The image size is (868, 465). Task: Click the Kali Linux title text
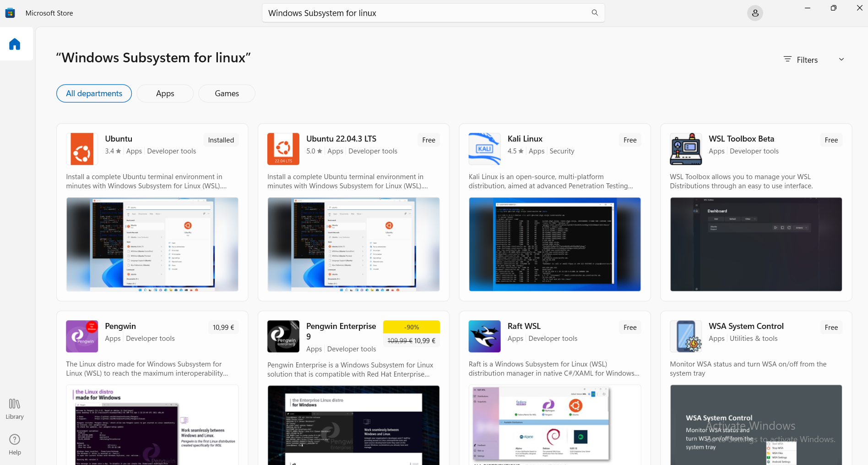(525, 139)
